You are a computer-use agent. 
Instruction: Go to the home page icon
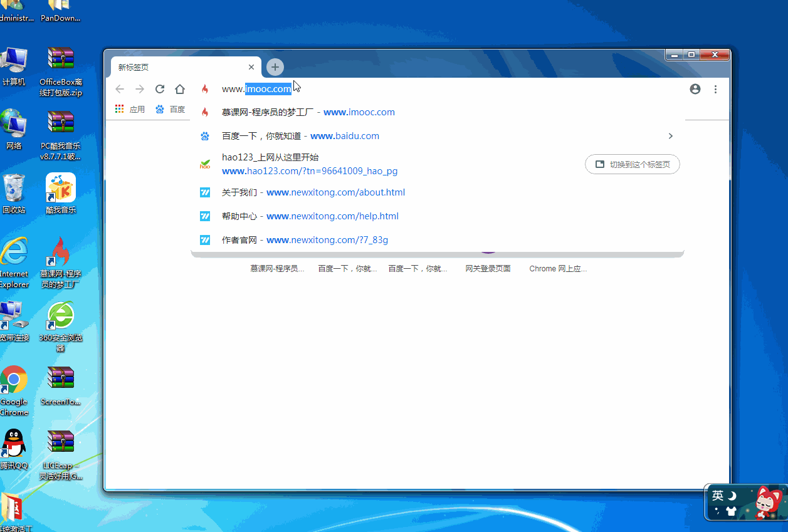tap(180, 89)
